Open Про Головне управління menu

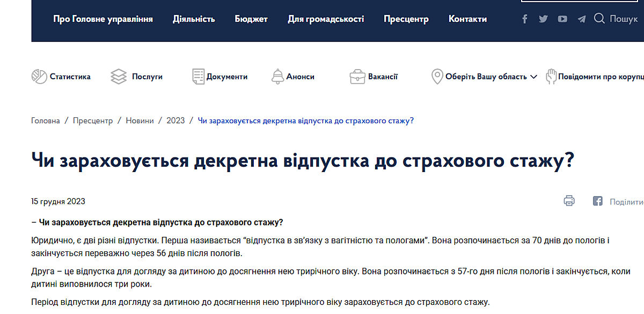tap(103, 19)
